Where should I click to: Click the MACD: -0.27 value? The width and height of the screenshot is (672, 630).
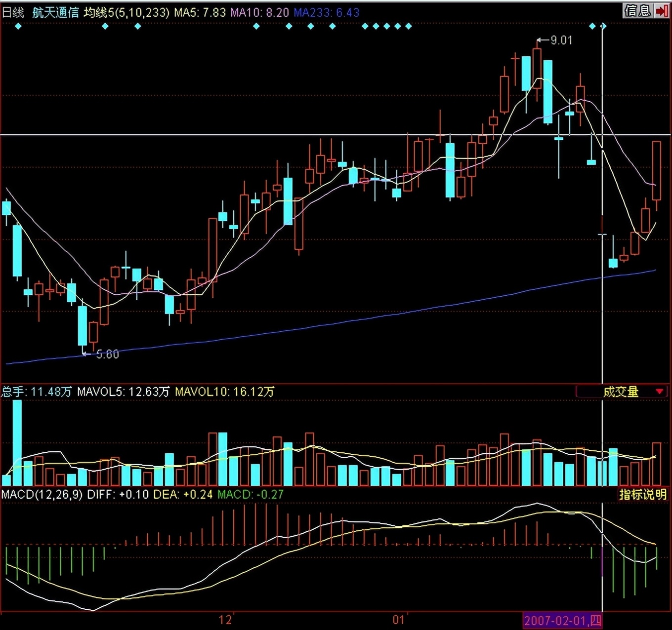coord(251,494)
